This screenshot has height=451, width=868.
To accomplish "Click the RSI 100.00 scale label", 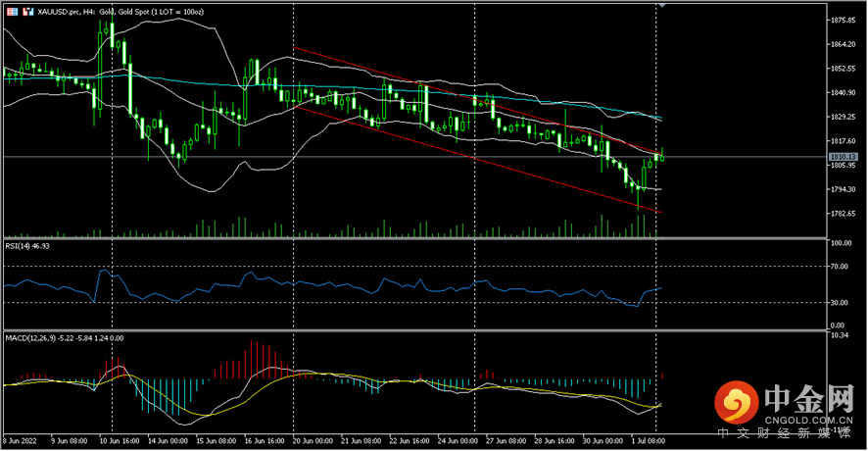I will [842, 243].
